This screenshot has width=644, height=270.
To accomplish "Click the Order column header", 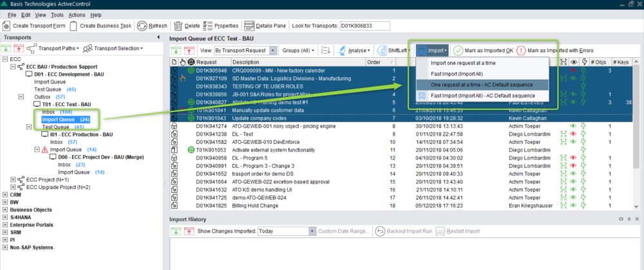I will coord(381,62).
